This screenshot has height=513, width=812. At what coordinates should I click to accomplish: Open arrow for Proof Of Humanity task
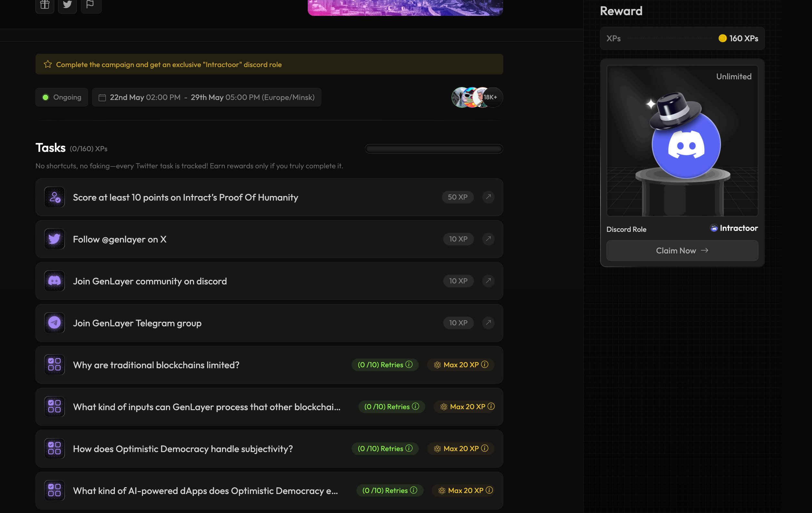(488, 197)
